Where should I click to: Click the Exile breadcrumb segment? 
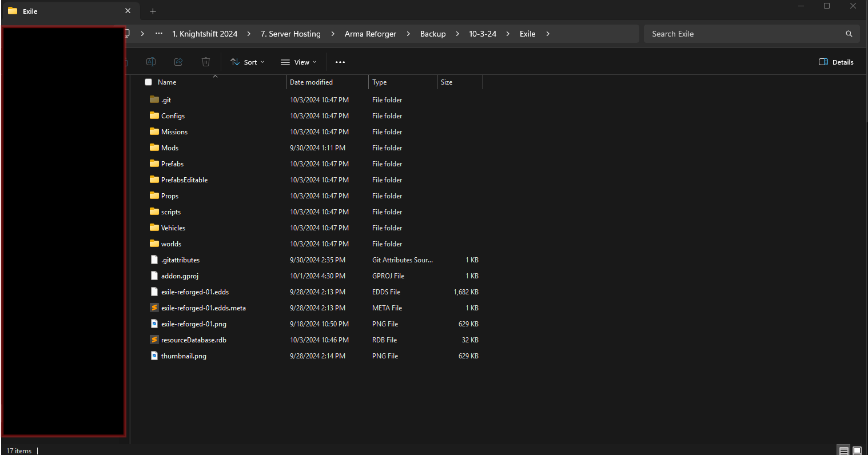pyautogui.click(x=527, y=34)
